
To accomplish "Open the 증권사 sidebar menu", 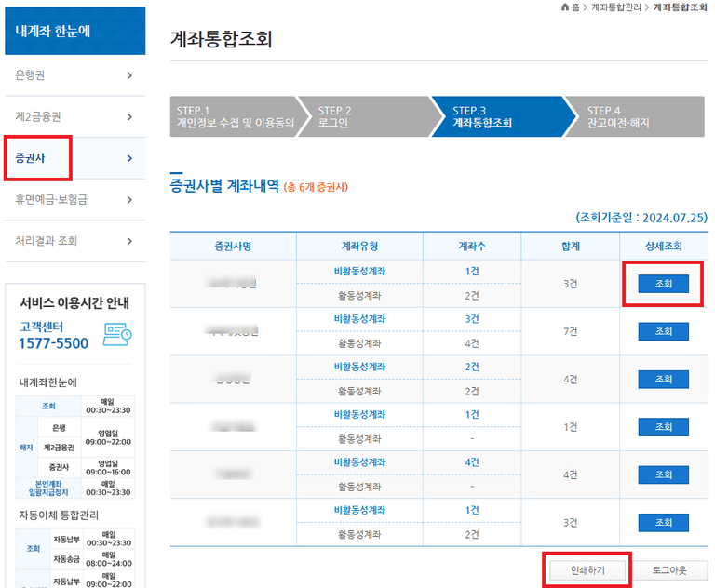I will [x=74, y=158].
